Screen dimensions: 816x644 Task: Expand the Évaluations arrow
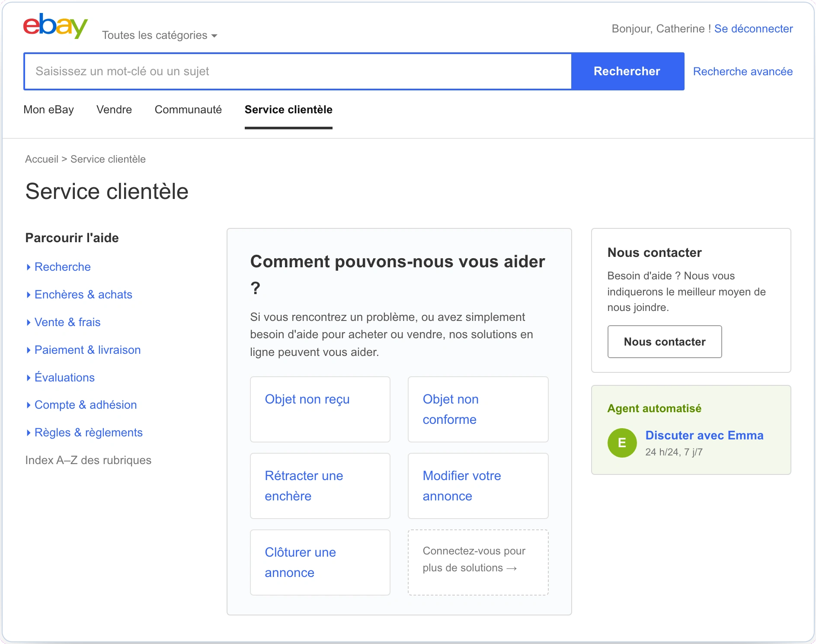[29, 378]
